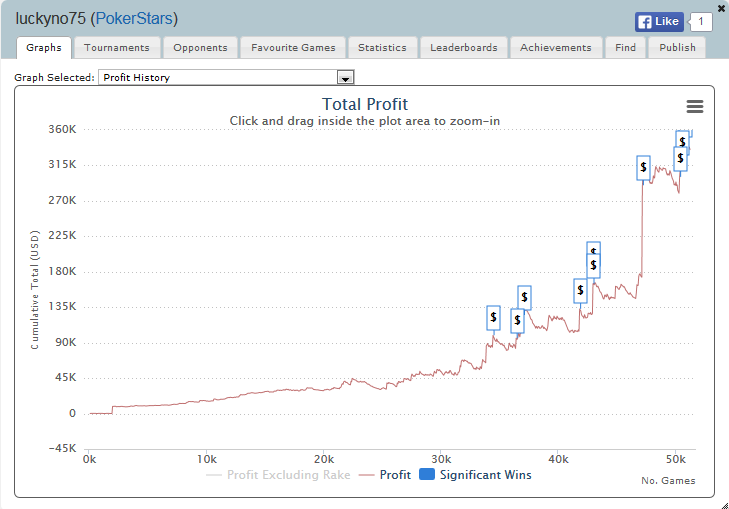Open the Opponents tab

tap(200, 47)
